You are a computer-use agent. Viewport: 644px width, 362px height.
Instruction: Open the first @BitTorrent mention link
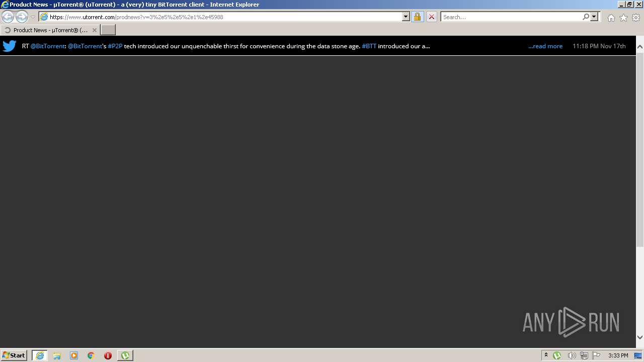(x=48, y=46)
